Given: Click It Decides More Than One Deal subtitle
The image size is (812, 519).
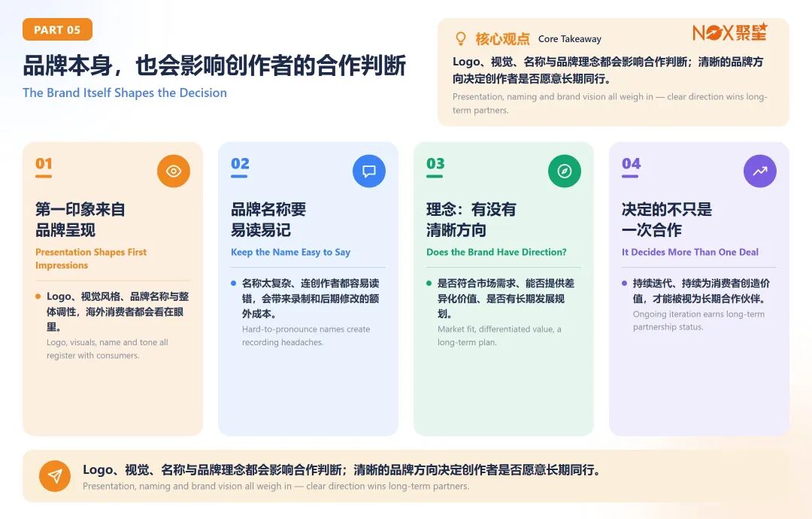Looking at the screenshot, I should click(690, 252).
